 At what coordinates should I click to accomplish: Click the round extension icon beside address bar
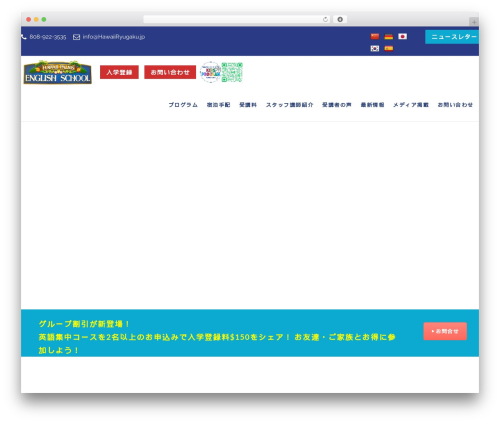340,19
